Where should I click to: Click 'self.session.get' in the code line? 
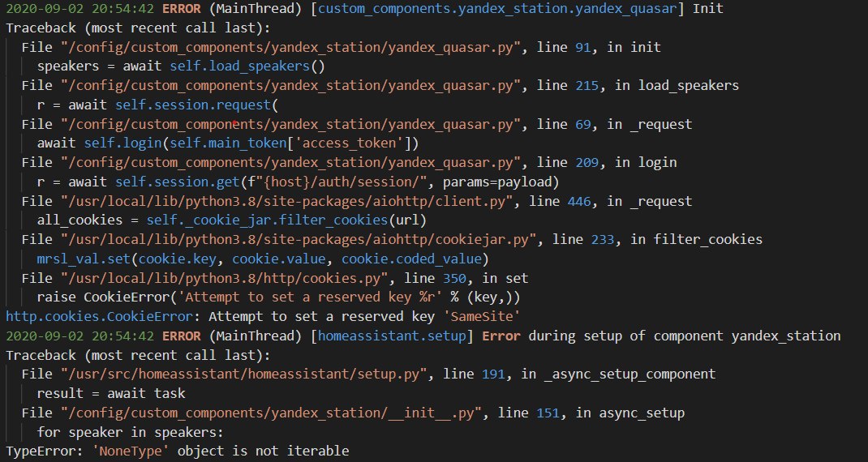[177, 182]
